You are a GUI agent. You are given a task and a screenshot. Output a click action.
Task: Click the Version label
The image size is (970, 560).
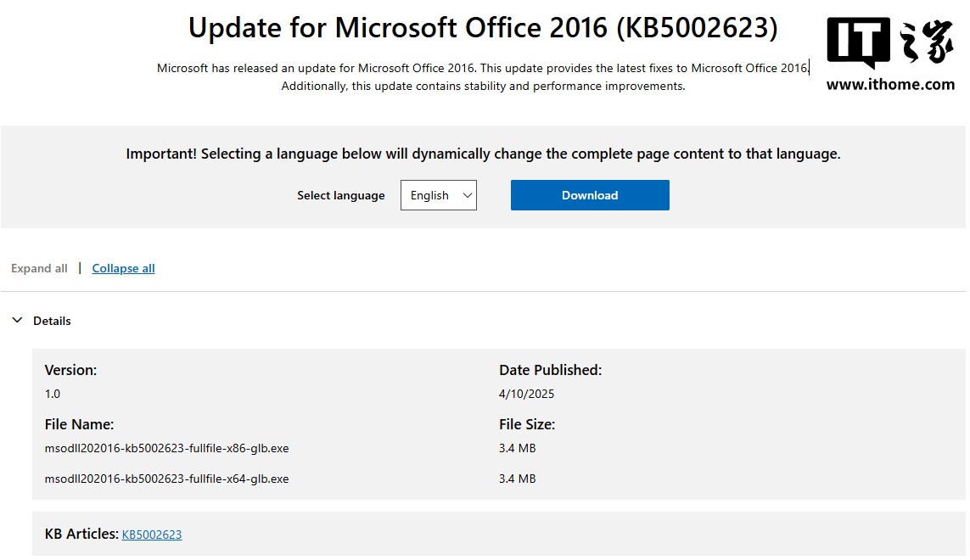coord(70,370)
